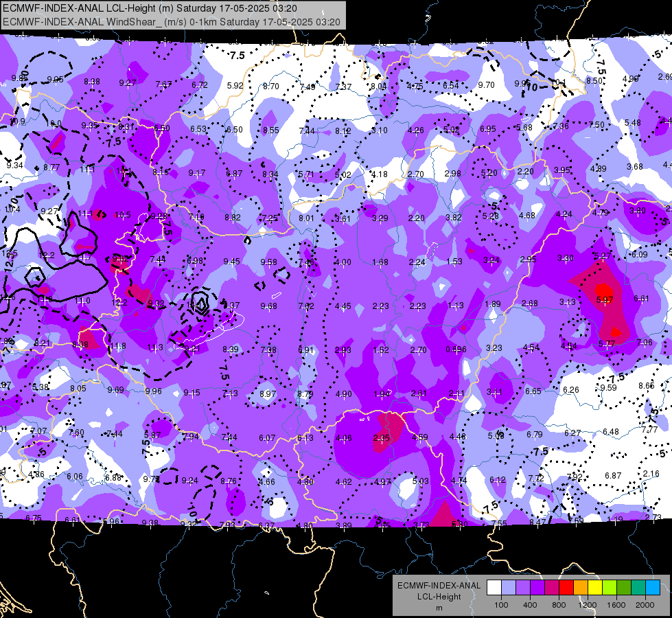
Task: Click the wind shear value 8.05
Action: click(x=78, y=388)
